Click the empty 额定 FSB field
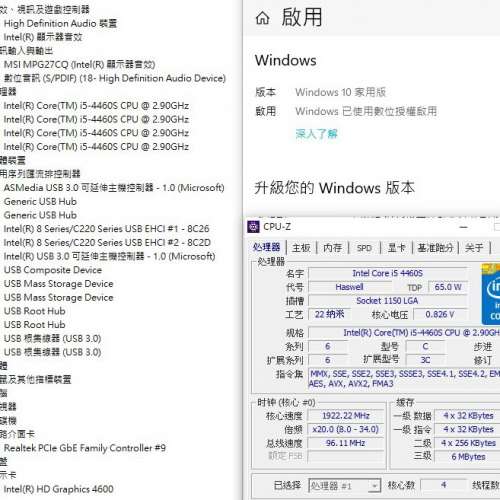Screen dimensions: 500x500 346,456
